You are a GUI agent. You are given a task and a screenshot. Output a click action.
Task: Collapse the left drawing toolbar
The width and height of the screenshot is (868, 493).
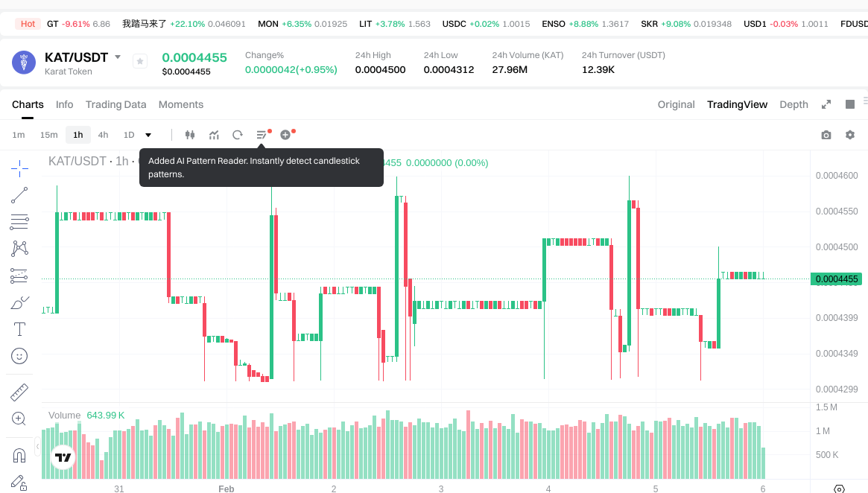click(x=37, y=445)
